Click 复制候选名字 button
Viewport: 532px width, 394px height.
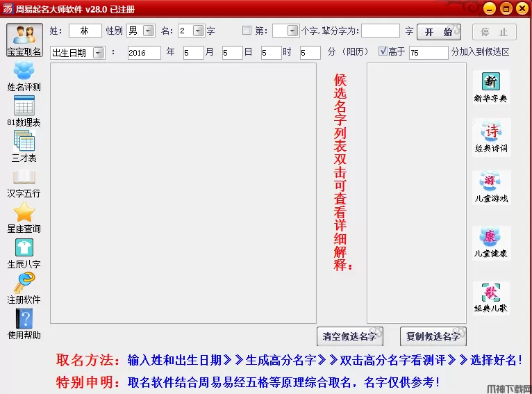(433, 336)
